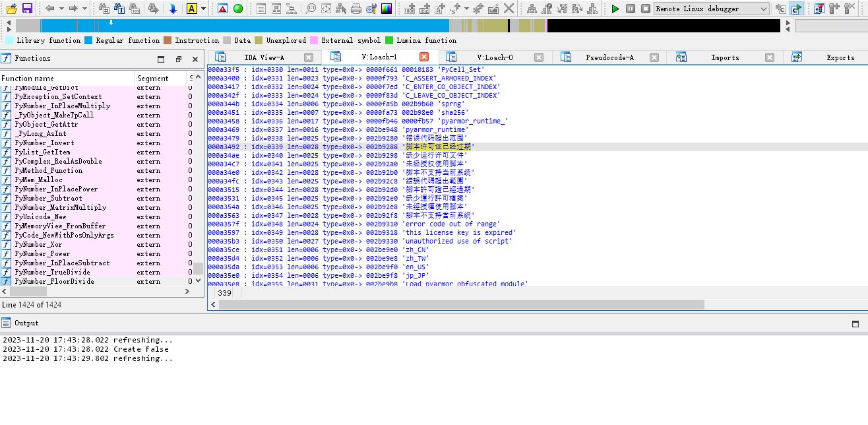868x425 pixels.
Task: Click the green circle status icon
Action: pyautogui.click(x=238, y=9)
